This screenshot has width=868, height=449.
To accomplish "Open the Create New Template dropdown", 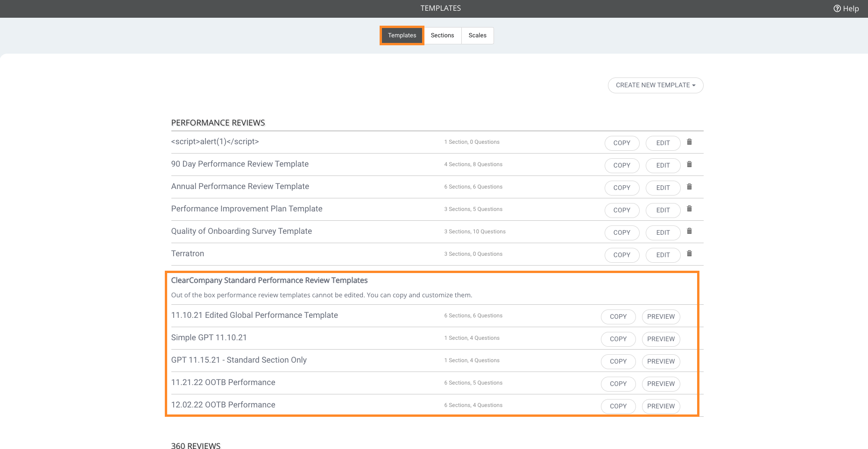I will [x=656, y=85].
